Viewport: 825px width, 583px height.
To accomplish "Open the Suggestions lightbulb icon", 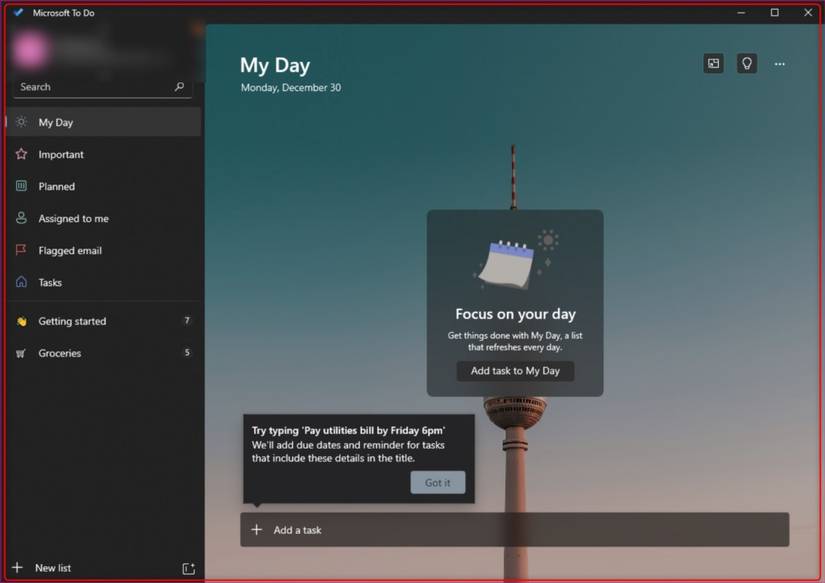I will (x=747, y=63).
